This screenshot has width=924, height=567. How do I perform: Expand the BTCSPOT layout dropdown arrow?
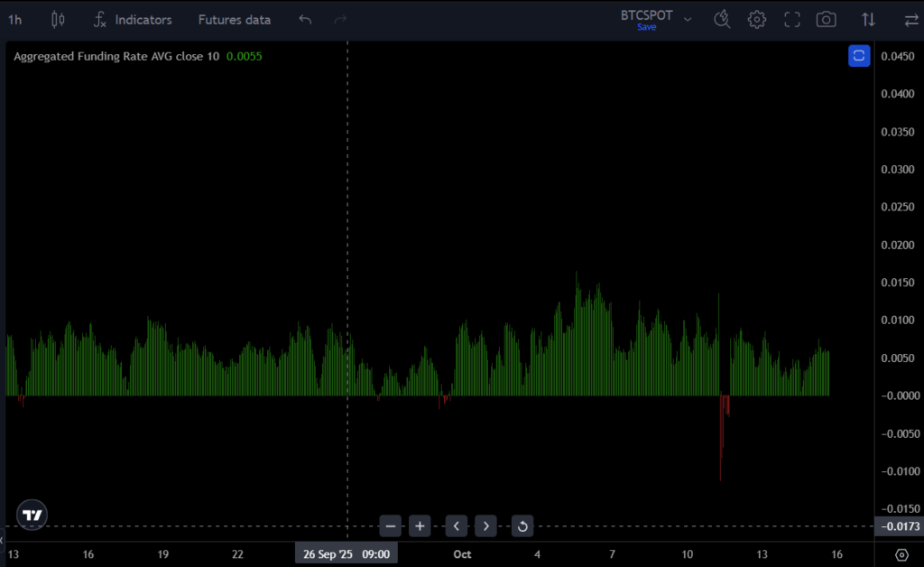point(688,19)
